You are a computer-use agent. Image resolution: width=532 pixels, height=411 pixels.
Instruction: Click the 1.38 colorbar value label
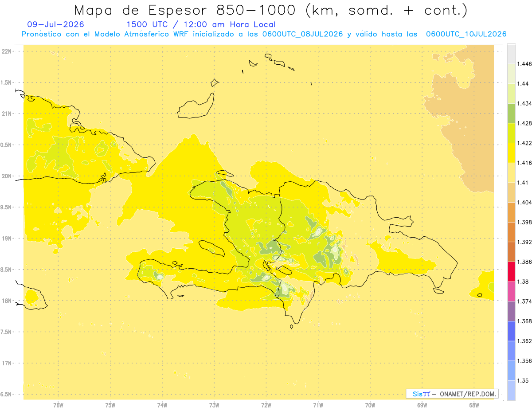point(523,282)
